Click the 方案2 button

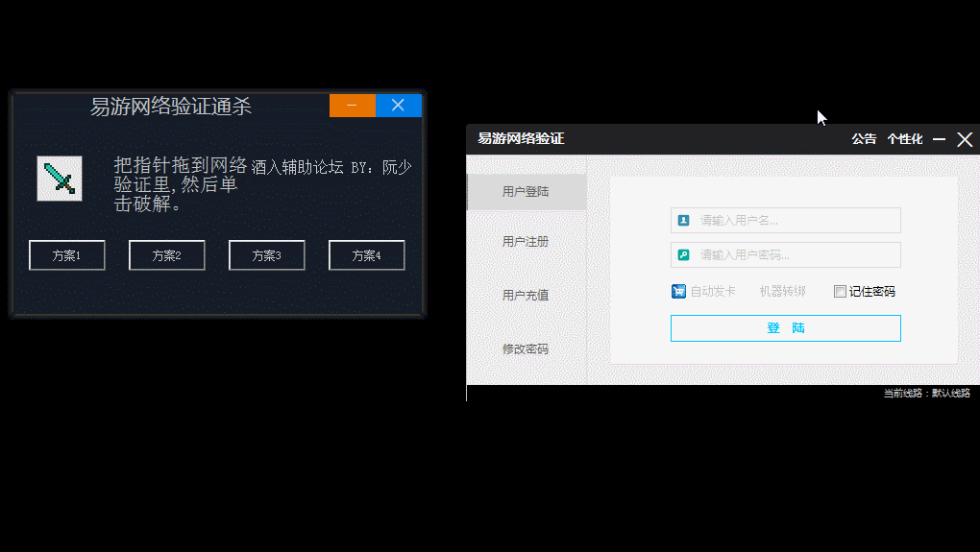pos(167,255)
